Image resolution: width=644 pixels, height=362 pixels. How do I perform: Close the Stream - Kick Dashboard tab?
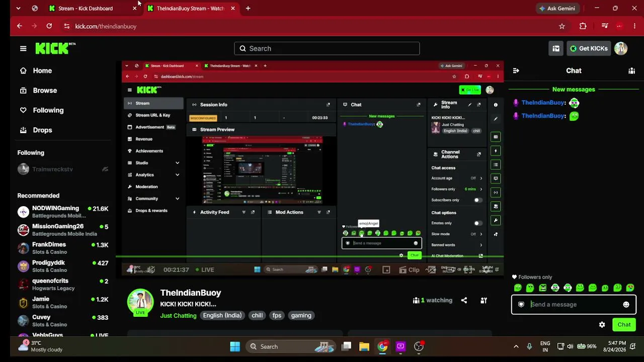(134, 9)
